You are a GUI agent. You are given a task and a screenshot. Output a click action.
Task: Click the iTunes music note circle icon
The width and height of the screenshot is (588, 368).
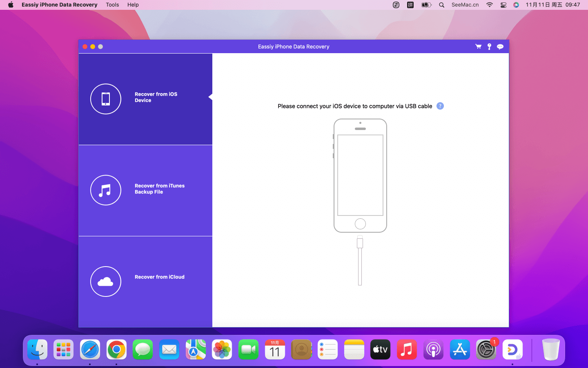[x=106, y=190]
